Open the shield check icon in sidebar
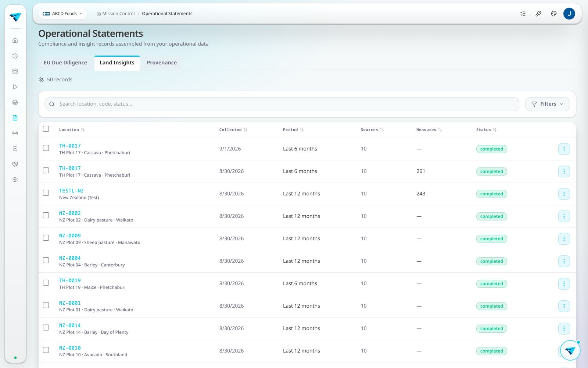This screenshot has width=588, height=368. coord(15,149)
